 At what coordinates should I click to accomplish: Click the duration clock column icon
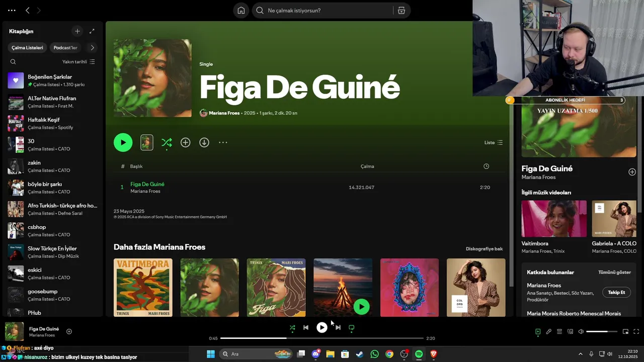tap(486, 166)
